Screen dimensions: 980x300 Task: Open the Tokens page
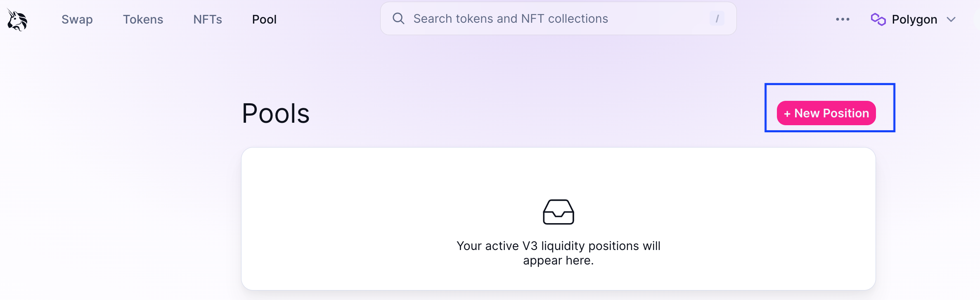point(143,19)
